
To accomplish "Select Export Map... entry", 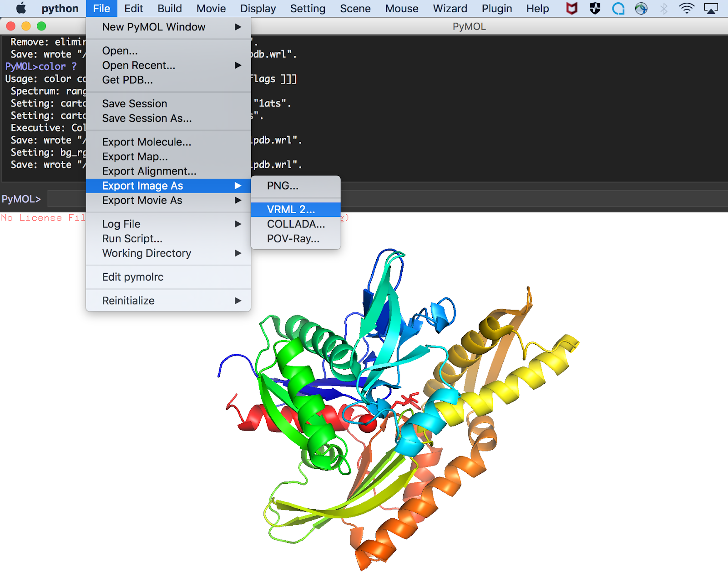I will tap(168, 156).
